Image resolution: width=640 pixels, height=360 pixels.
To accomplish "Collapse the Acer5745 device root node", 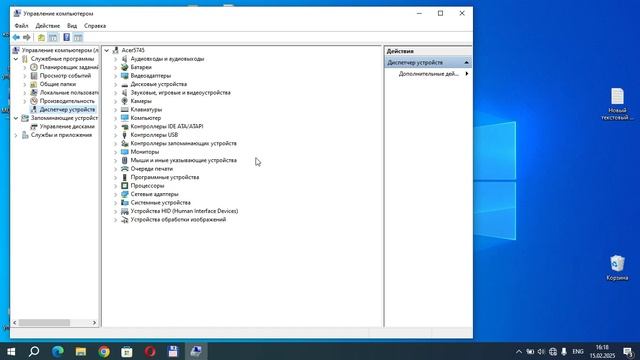I will (x=107, y=50).
